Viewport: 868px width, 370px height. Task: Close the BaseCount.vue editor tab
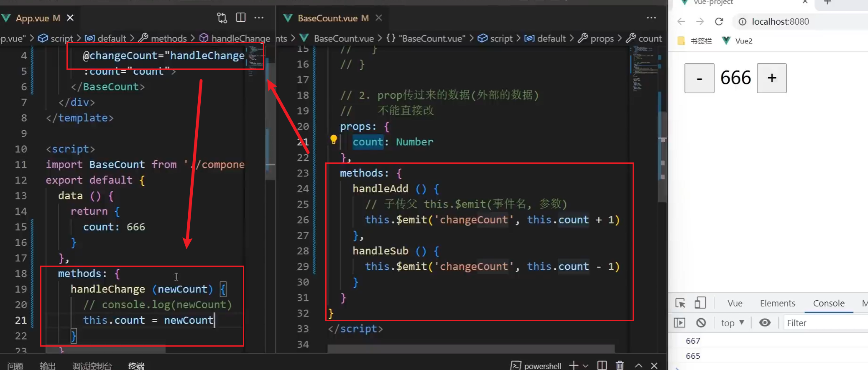point(379,18)
